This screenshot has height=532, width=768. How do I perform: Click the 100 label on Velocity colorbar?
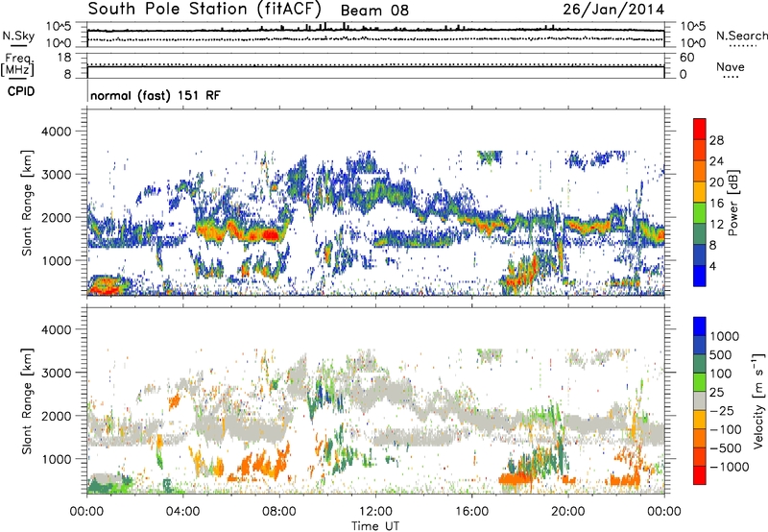721,374
